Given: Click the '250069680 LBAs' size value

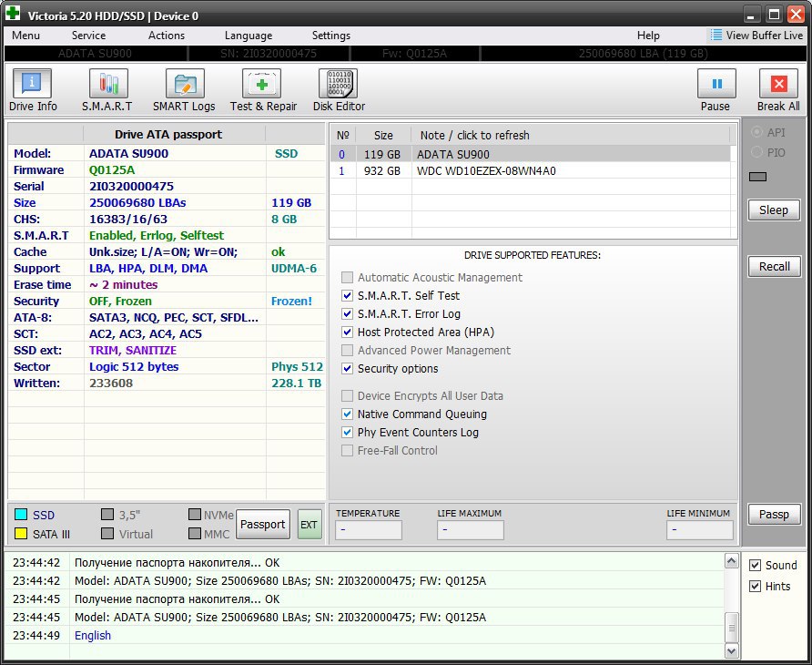Looking at the screenshot, I should (x=137, y=202).
